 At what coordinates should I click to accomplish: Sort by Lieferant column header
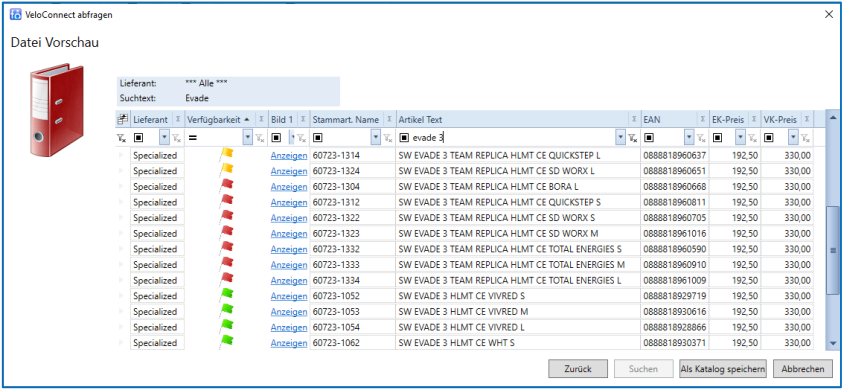[151, 119]
